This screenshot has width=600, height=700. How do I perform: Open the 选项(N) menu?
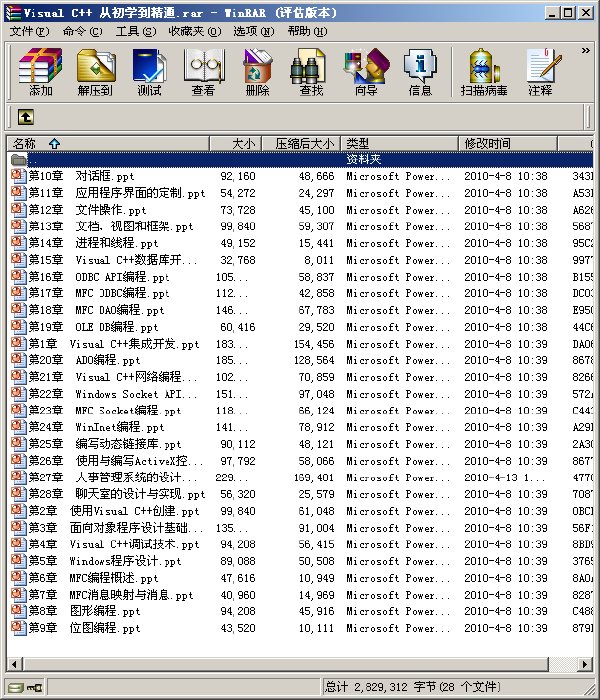tap(254, 32)
